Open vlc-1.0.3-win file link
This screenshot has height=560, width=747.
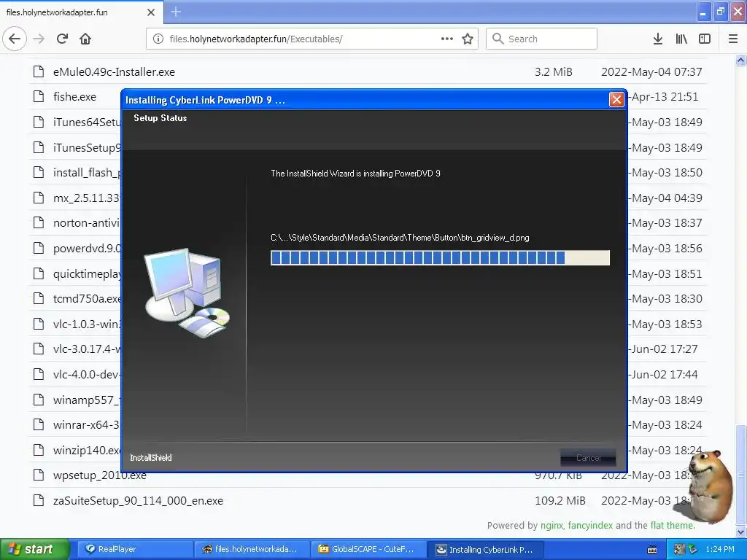tap(87, 324)
